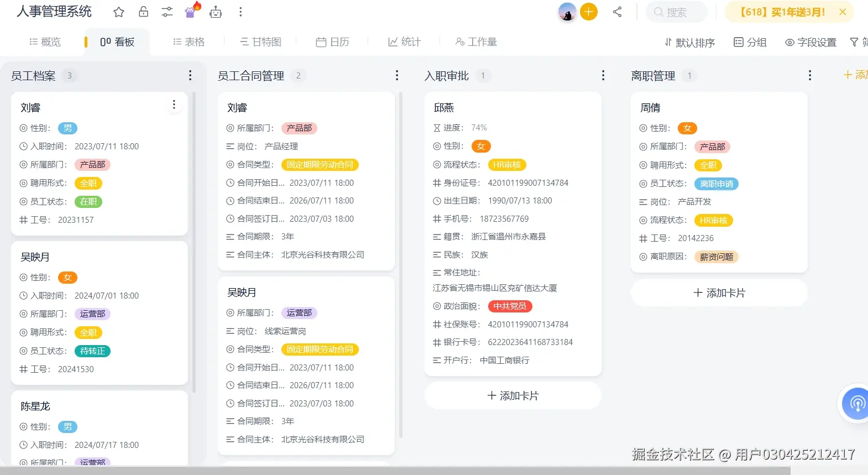
Task: Open the robot assistant icon
Action: pos(216,12)
